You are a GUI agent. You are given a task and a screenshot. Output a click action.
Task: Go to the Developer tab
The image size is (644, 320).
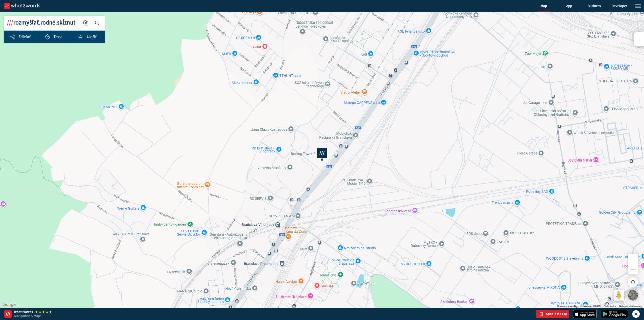[x=619, y=6]
